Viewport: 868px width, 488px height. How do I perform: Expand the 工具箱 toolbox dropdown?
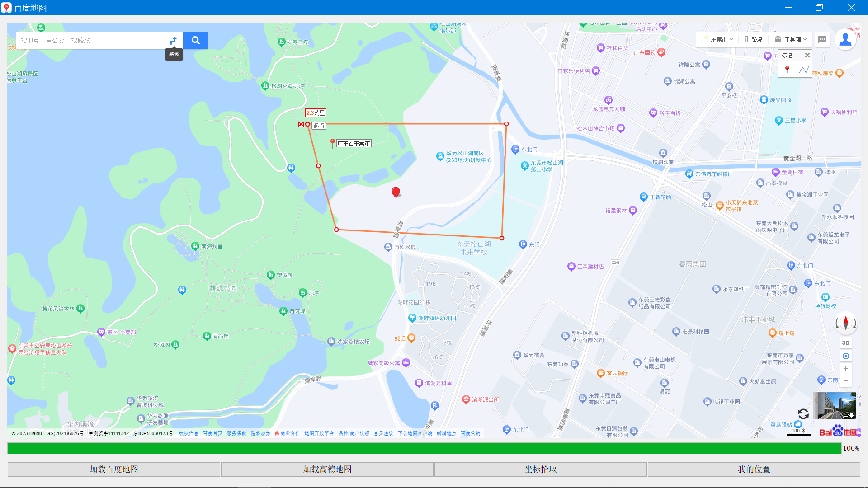tap(791, 39)
